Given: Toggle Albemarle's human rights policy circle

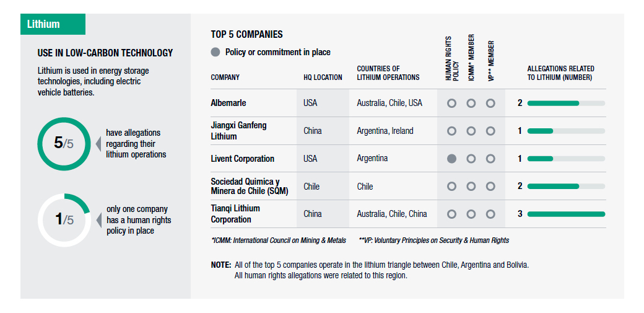Looking at the screenshot, I should click(x=451, y=104).
